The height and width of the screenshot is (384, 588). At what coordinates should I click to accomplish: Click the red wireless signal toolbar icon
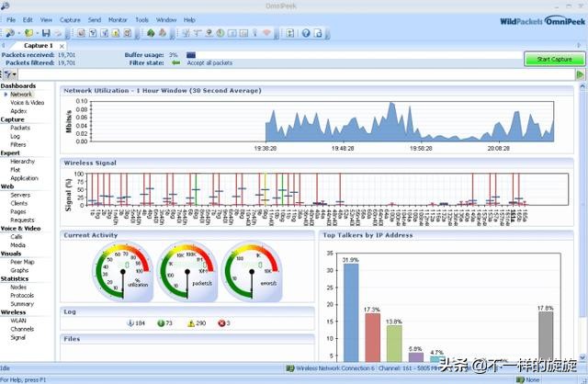(266, 33)
